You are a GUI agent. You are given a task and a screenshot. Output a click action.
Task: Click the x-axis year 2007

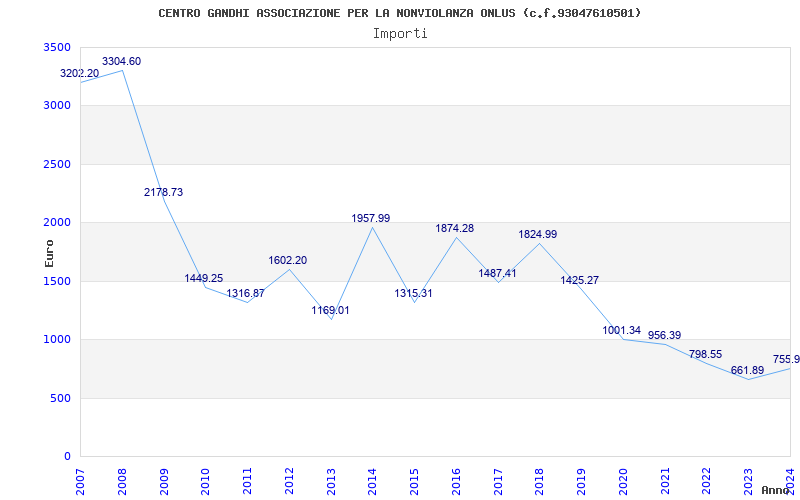[81, 481]
